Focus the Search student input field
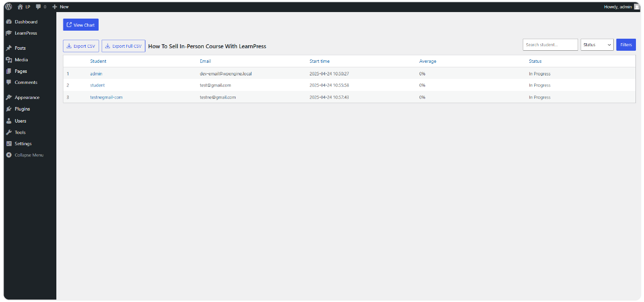Viewport: 644px width, 302px height. click(x=550, y=45)
